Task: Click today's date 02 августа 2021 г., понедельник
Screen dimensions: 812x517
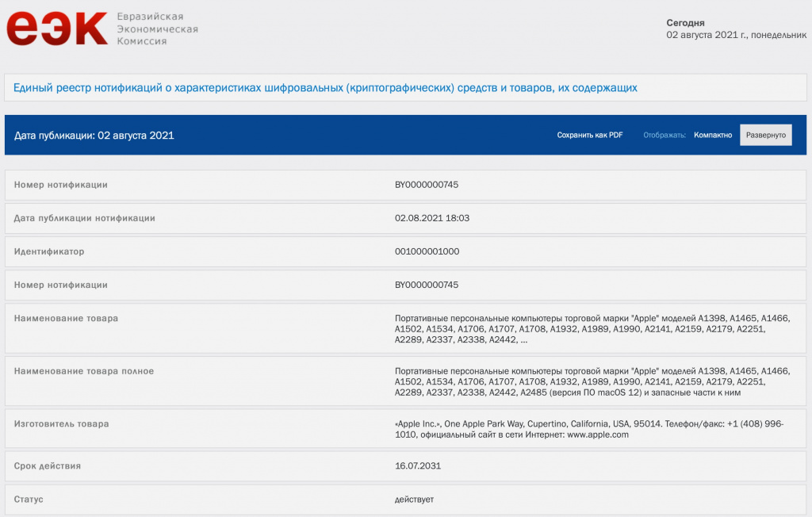Action: point(734,36)
